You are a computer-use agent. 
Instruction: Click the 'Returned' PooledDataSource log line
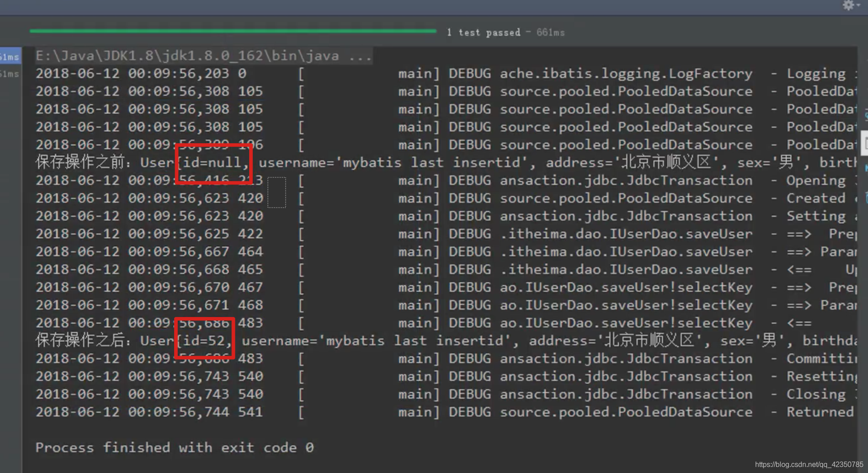446,412
